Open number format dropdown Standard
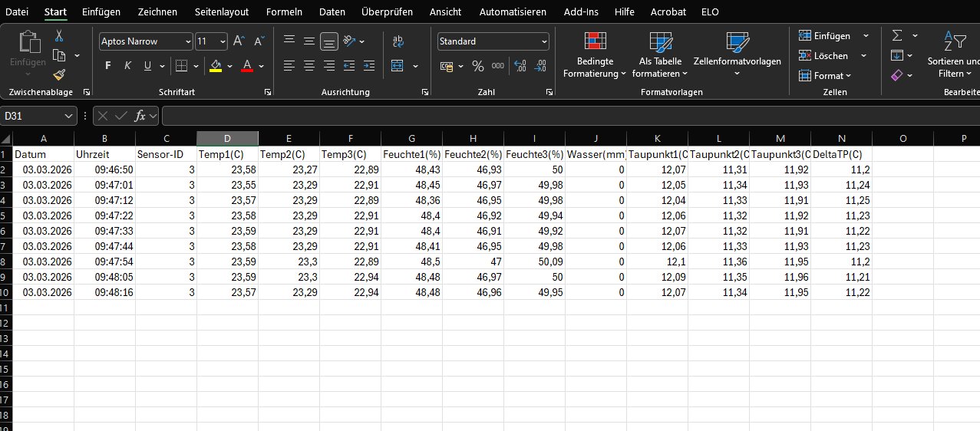This screenshot has width=980, height=431. [544, 41]
